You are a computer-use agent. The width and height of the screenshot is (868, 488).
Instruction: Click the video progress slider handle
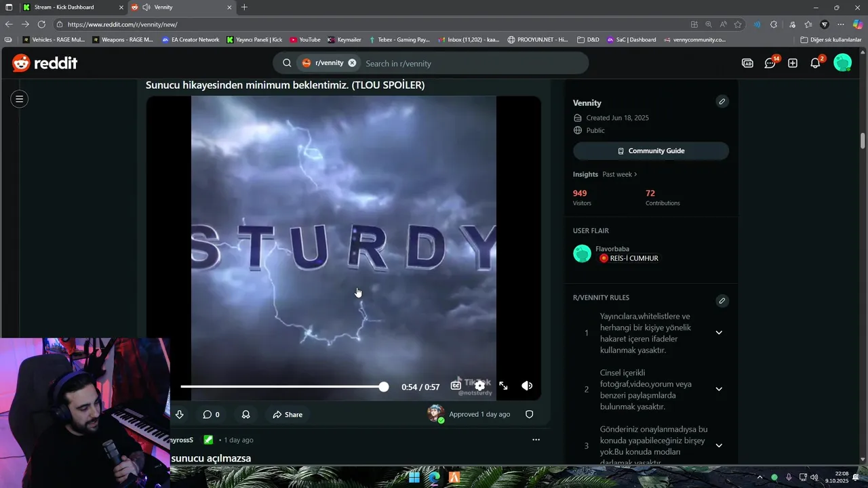[384, 386]
